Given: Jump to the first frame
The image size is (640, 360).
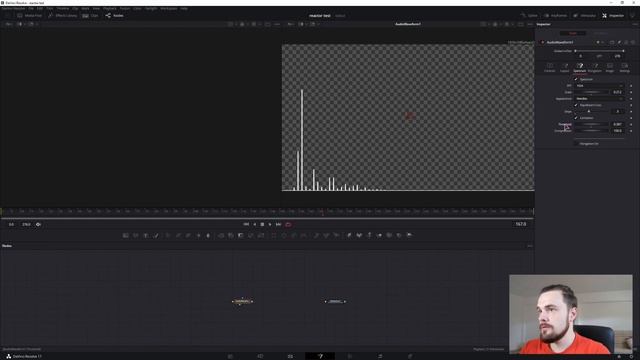Looking at the screenshot, I should click(x=246, y=224).
